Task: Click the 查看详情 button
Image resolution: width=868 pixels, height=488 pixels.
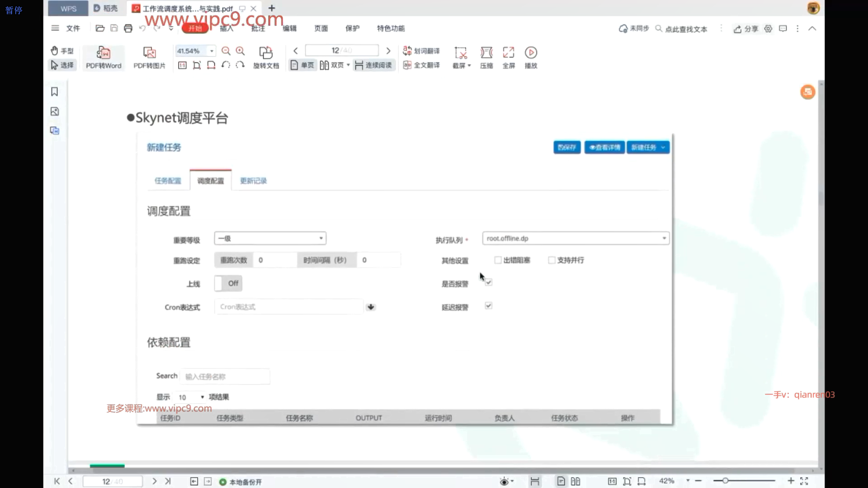Action: pos(604,147)
